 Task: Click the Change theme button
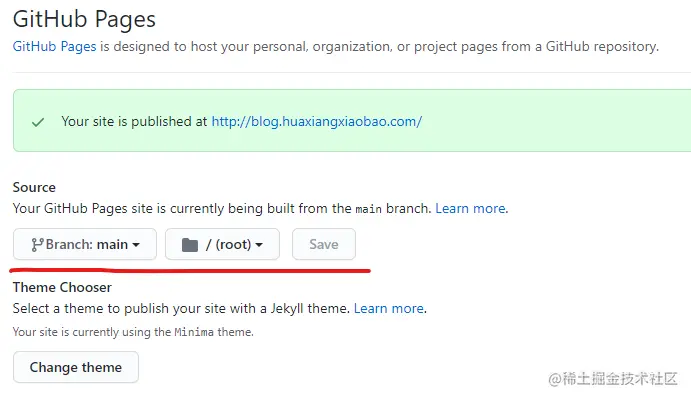tap(76, 367)
